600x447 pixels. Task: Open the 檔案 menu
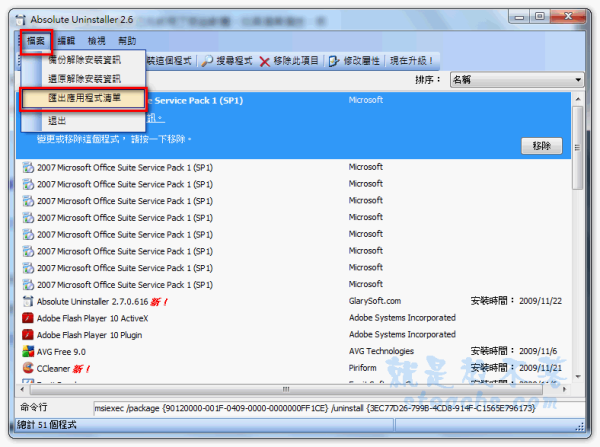point(36,41)
